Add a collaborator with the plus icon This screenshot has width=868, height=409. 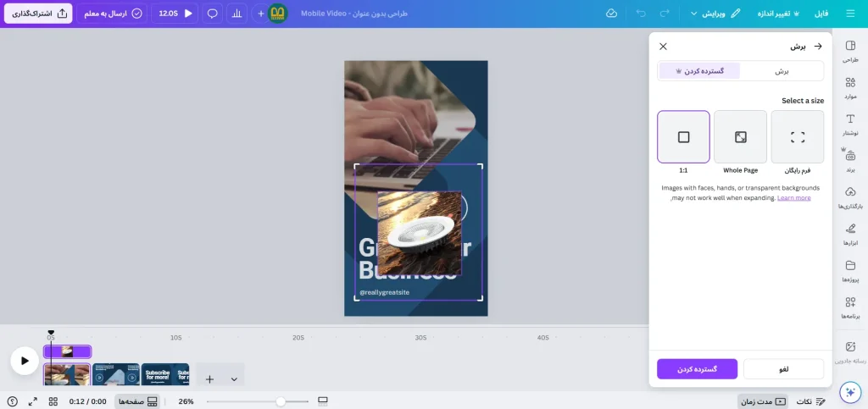tap(260, 14)
